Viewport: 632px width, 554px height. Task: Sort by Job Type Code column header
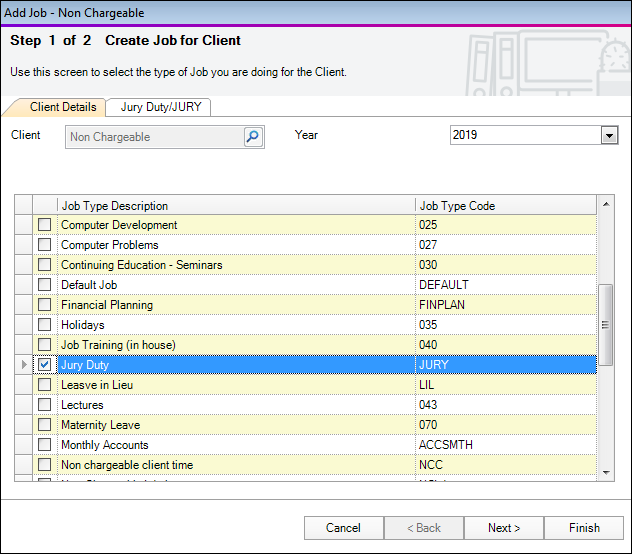click(x=505, y=206)
